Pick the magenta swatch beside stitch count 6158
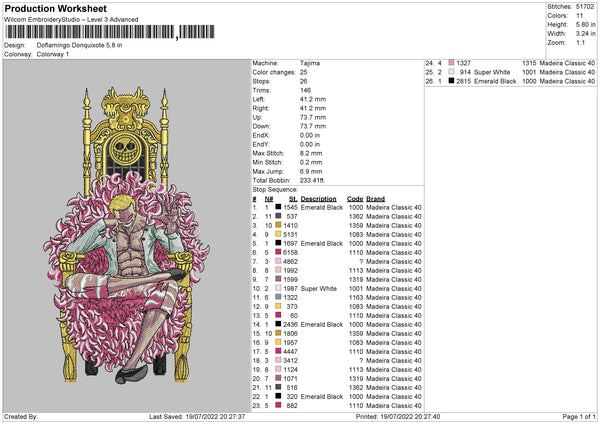This screenshot has height=424, width=600. [x=278, y=252]
